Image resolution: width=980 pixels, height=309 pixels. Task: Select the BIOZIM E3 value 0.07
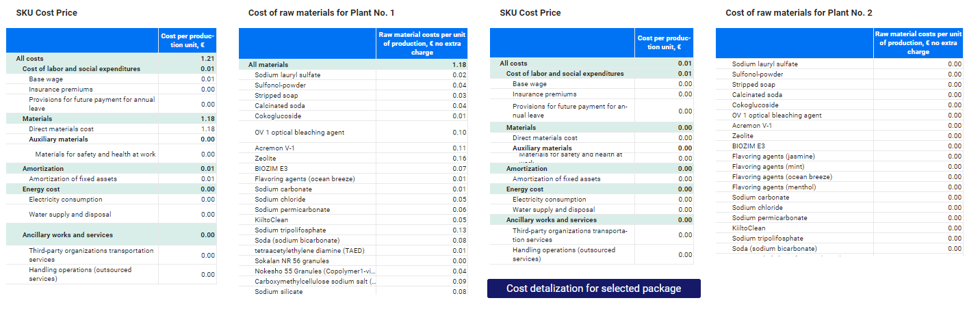click(x=459, y=168)
